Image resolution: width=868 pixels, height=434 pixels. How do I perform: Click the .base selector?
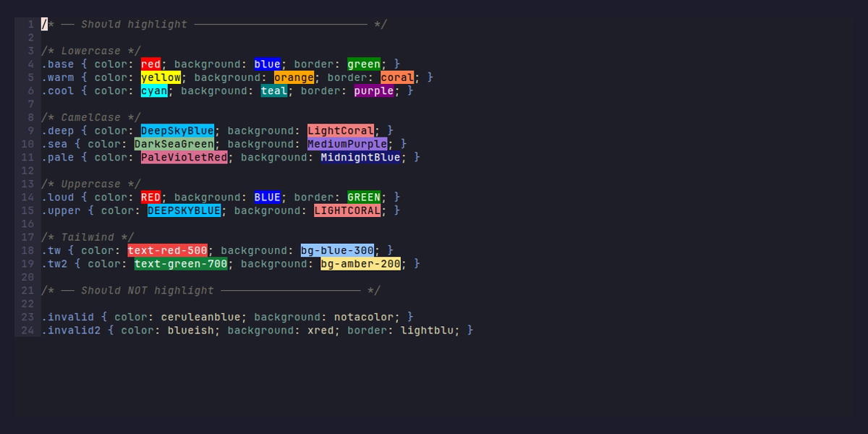(58, 64)
